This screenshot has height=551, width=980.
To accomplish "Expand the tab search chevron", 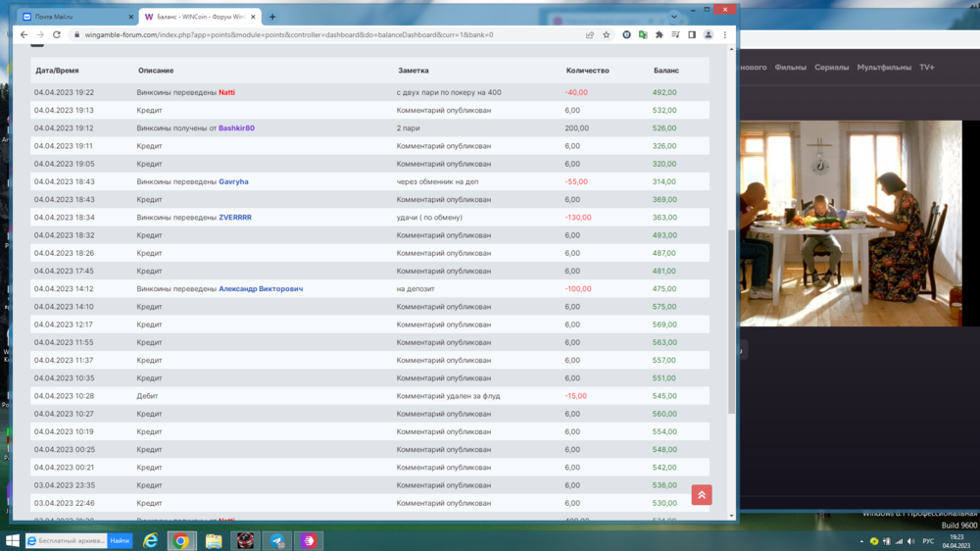I will click(673, 17).
